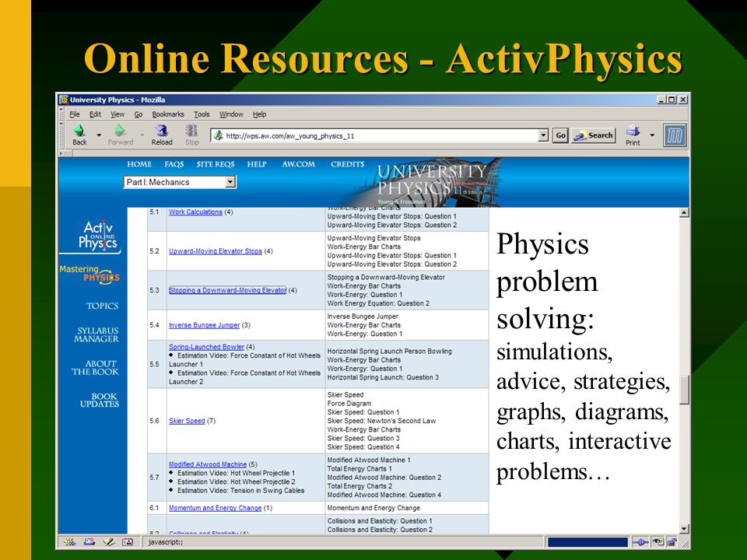747x560 pixels.
Task: Open the Print options dropdown arrow
Action: pos(652,135)
